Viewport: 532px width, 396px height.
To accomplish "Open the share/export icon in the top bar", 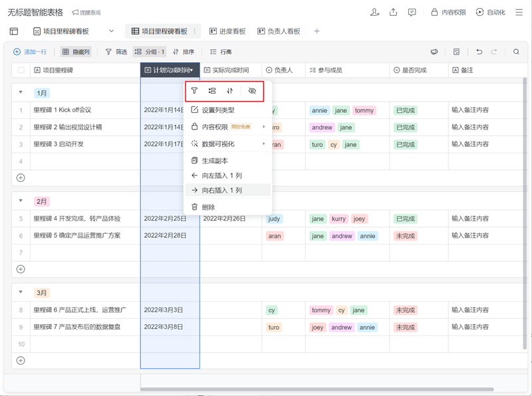I will point(394,12).
